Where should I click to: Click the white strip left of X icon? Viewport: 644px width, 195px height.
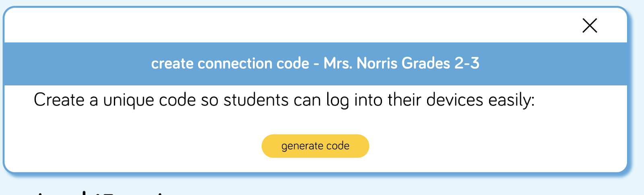coord(290,25)
